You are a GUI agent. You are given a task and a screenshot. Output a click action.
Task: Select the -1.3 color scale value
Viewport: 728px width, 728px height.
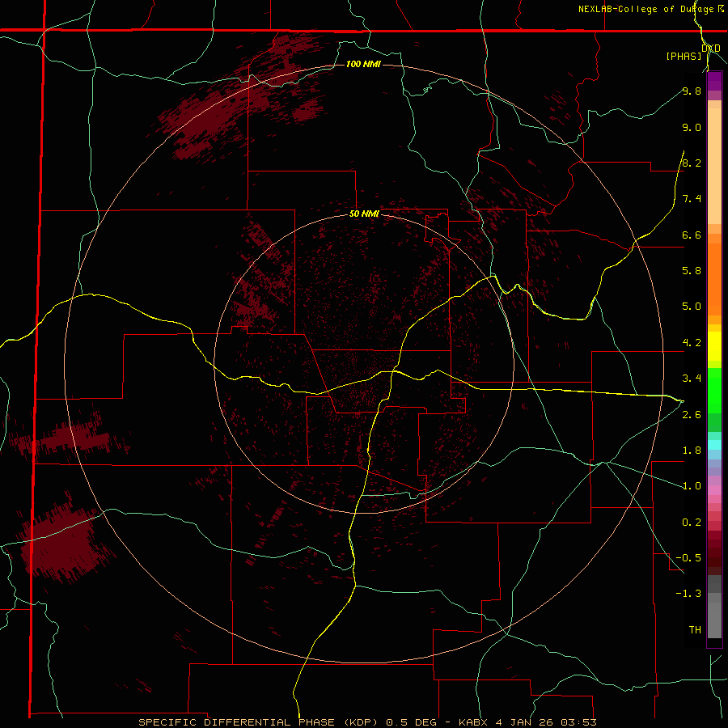(688, 594)
